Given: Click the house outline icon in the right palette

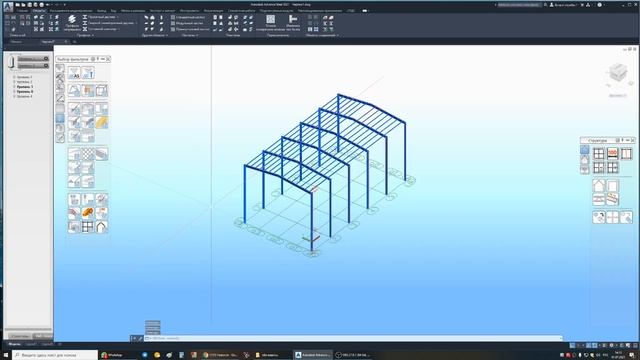Looking at the screenshot, I should [x=599, y=186].
